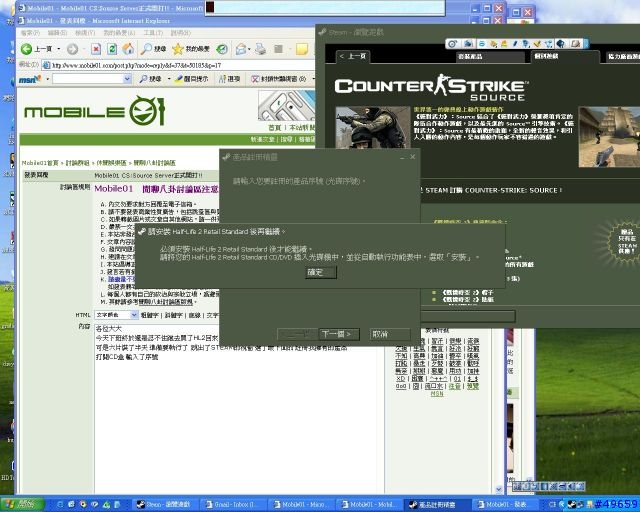Click the keyboard banner image on Mobile01 page
This screenshot has height=512, width=640.
coord(287,106)
